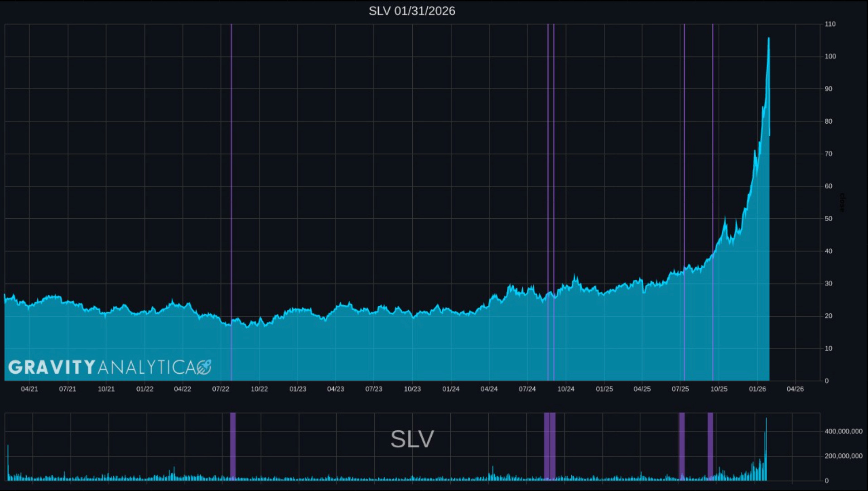The image size is (868, 491).
Task: Click the 07/24 x-axis label
Action: click(527, 389)
